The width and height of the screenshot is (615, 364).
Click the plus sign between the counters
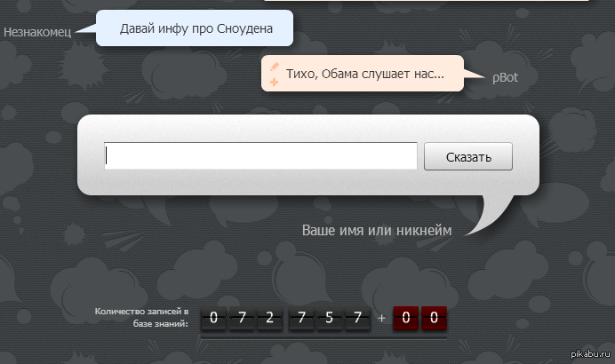(381, 318)
